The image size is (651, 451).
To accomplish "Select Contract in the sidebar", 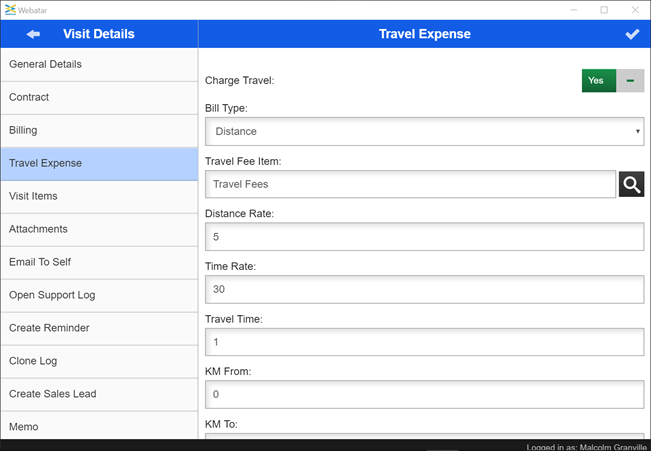I will point(99,98).
